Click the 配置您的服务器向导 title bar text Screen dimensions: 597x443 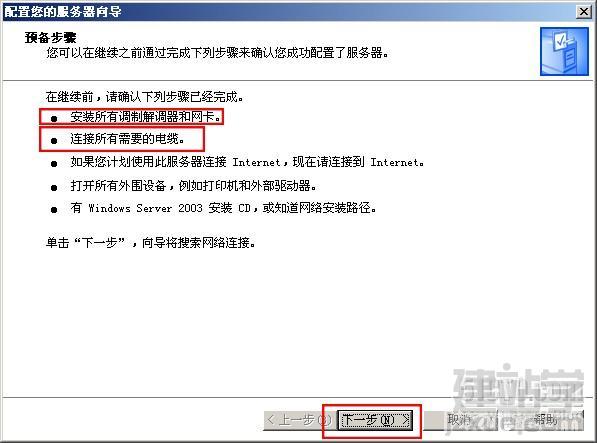tap(63, 12)
